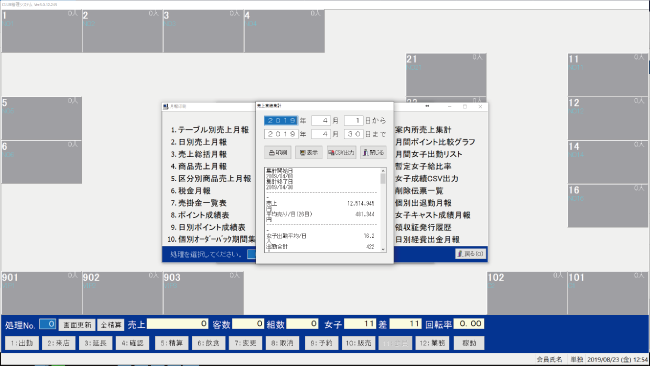Click the 10:販売 function button
The image size is (650, 366).
[x=359, y=343]
